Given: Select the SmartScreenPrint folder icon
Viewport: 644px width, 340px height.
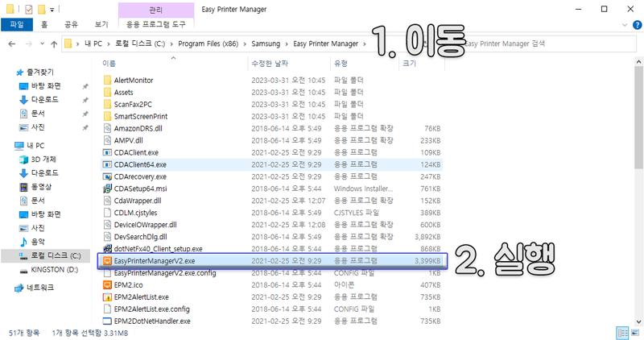Looking at the screenshot, I should [x=107, y=116].
